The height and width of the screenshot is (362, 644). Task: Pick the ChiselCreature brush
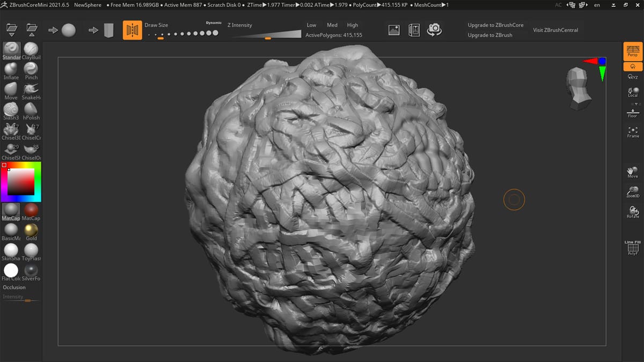point(31,131)
